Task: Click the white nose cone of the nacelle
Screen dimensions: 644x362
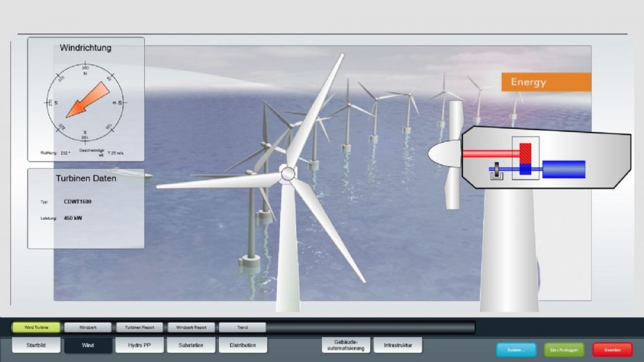Action: coord(445,154)
